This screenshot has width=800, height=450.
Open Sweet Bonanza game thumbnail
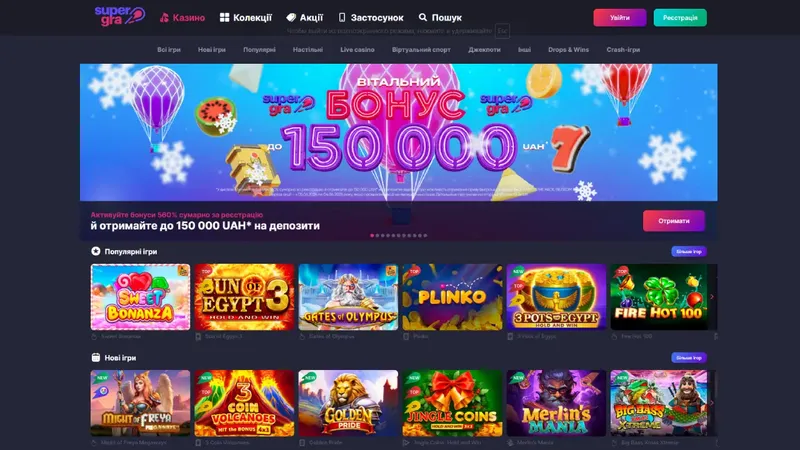click(x=140, y=297)
